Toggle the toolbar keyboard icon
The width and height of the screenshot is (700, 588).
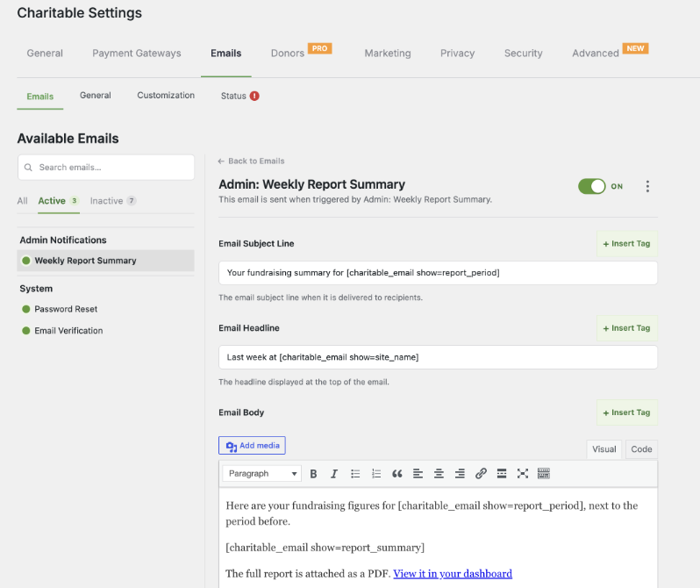(544, 474)
